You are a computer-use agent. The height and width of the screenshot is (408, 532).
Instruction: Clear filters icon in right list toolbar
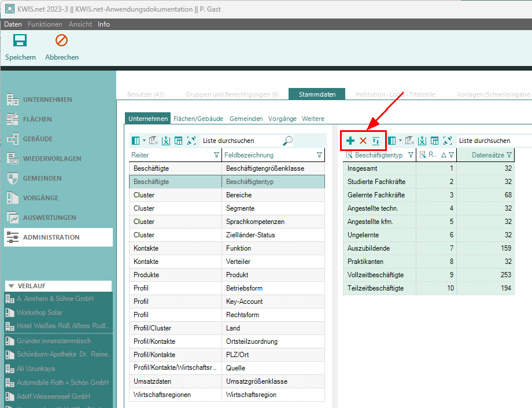coord(409,141)
